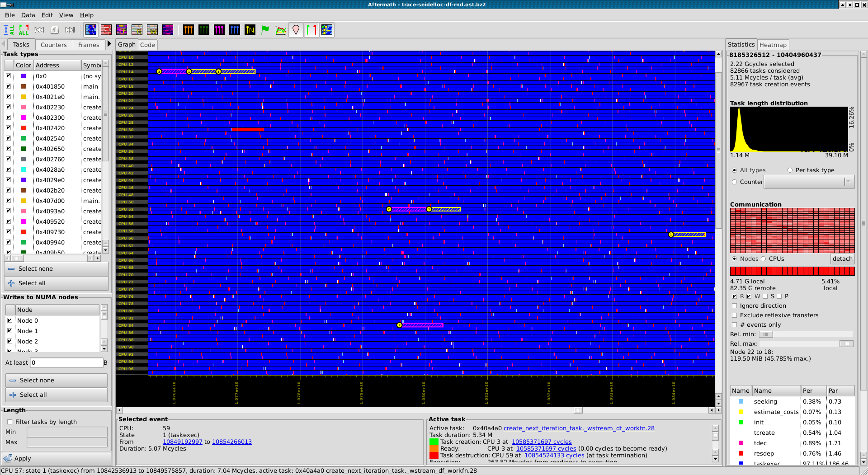Viewport: 868px width, 475px height.
Task: Click the Apply button
Action: coord(57,458)
